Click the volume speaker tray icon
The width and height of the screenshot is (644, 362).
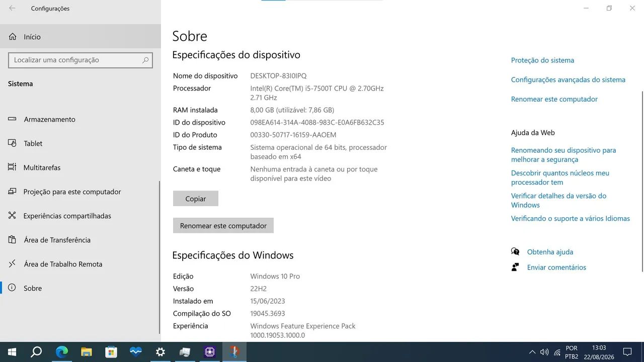[x=544, y=352]
